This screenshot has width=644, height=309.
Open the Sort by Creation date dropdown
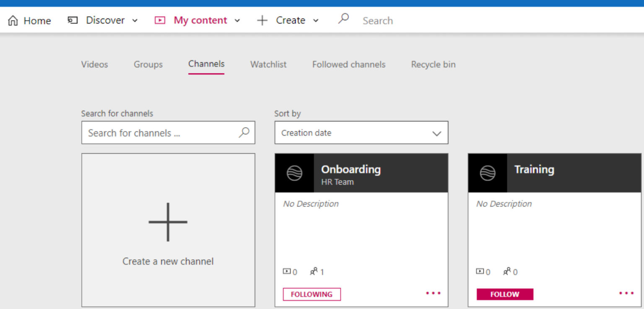[x=361, y=133]
